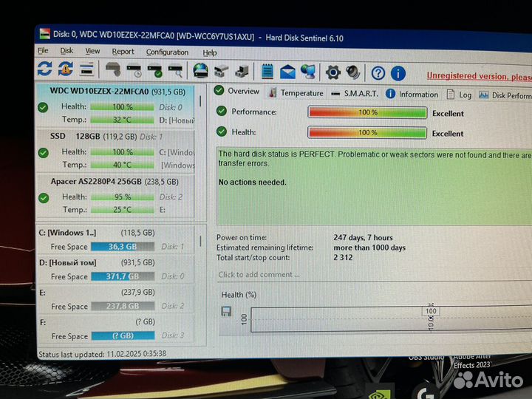The width and height of the screenshot is (532, 399).
Task: Click the floppy save icon beside health graph
Action: [x=226, y=311]
